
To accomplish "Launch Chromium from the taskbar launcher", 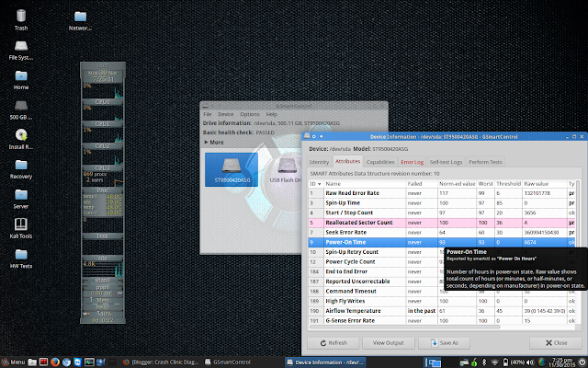I will click(x=66, y=362).
